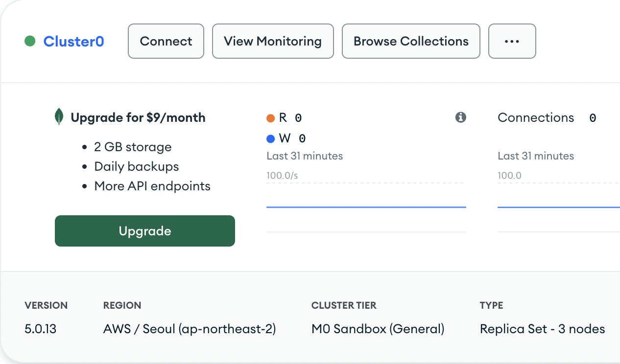620x364 pixels.
Task: Click 'Last 31 minutes' under Connections
Action: click(536, 156)
